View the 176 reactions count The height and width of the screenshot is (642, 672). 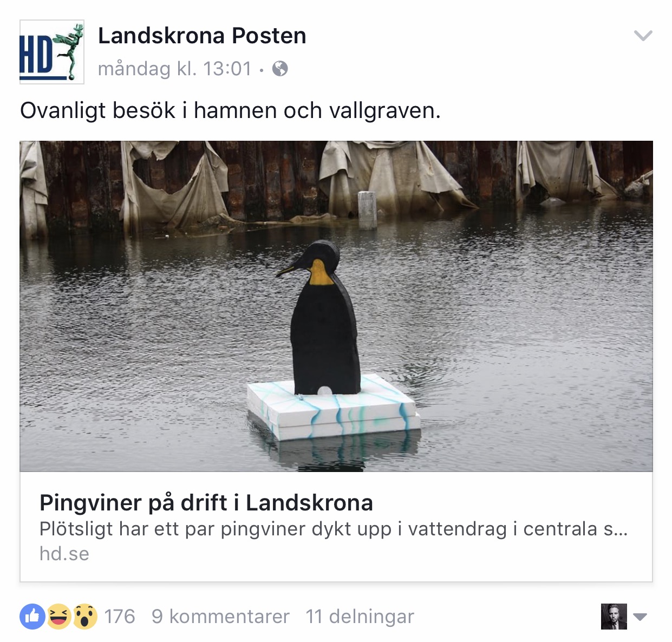(119, 616)
